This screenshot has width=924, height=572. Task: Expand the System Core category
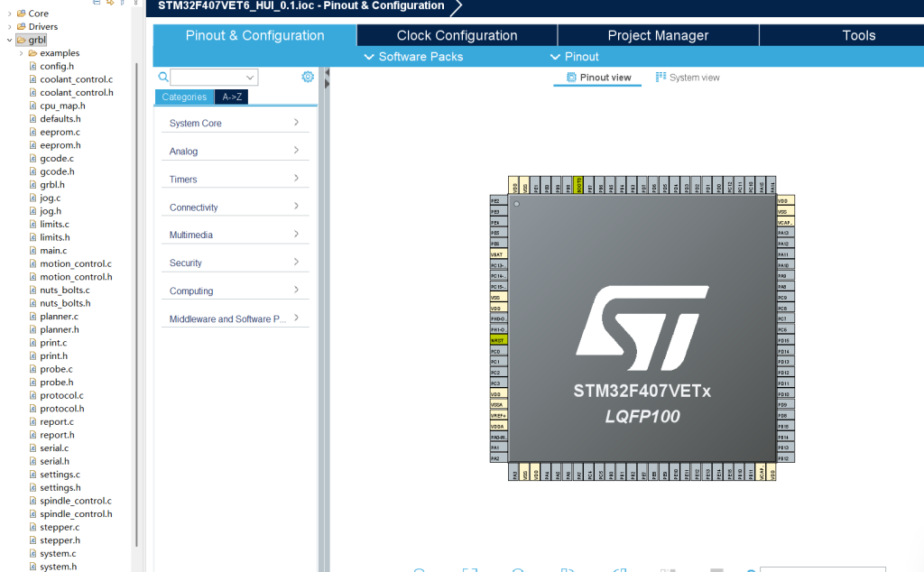click(x=235, y=123)
